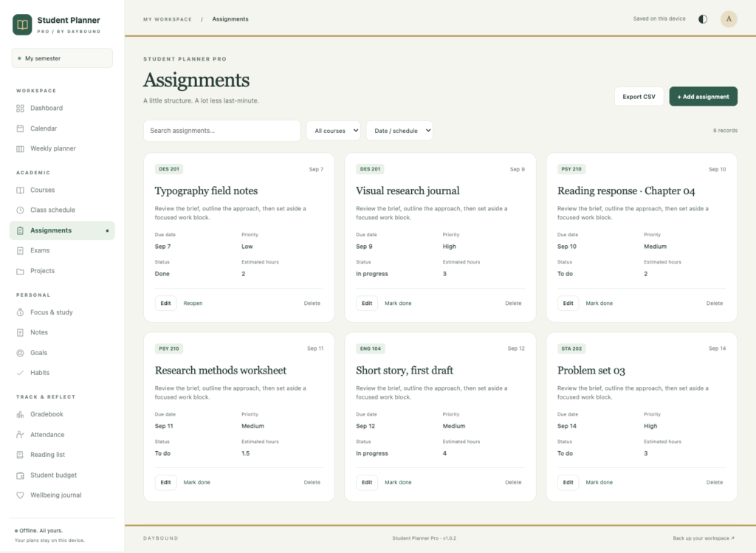The width and height of the screenshot is (756, 553).
Task: Click the Focus & study timer icon
Action: click(x=20, y=312)
